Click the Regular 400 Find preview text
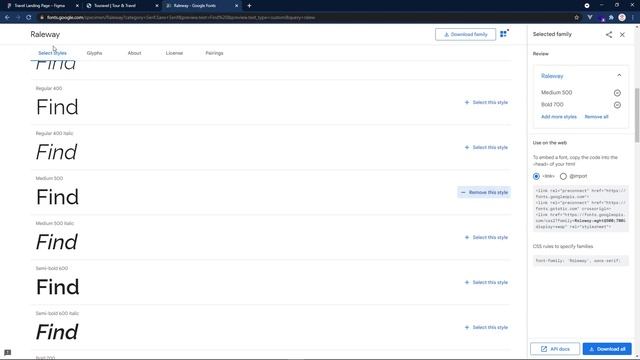Viewport: 640px width, 360px height. (x=57, y=107)
